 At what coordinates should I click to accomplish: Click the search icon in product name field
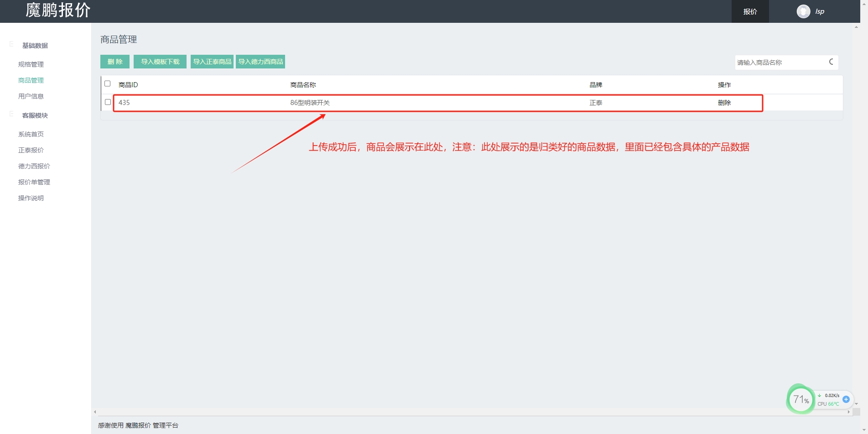click(831, 62)
